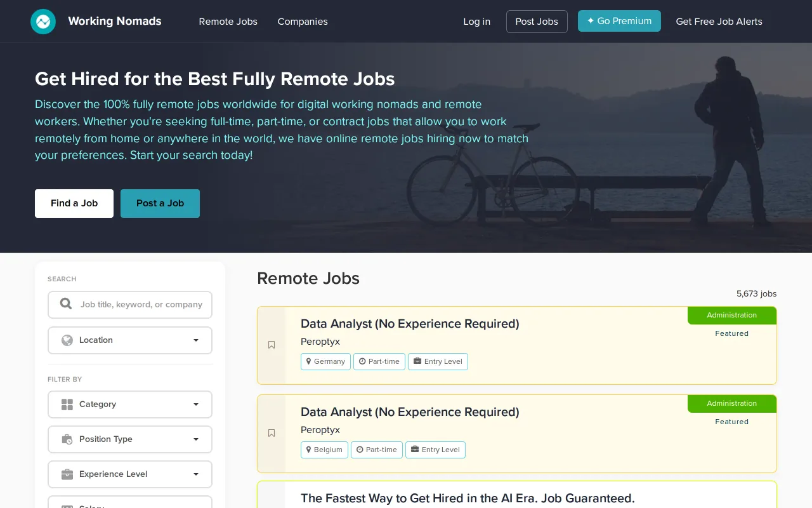The height and width of the screenshot is (508, 812).
Task: Click the Featured label on Germany job
Action: [732, 333]
